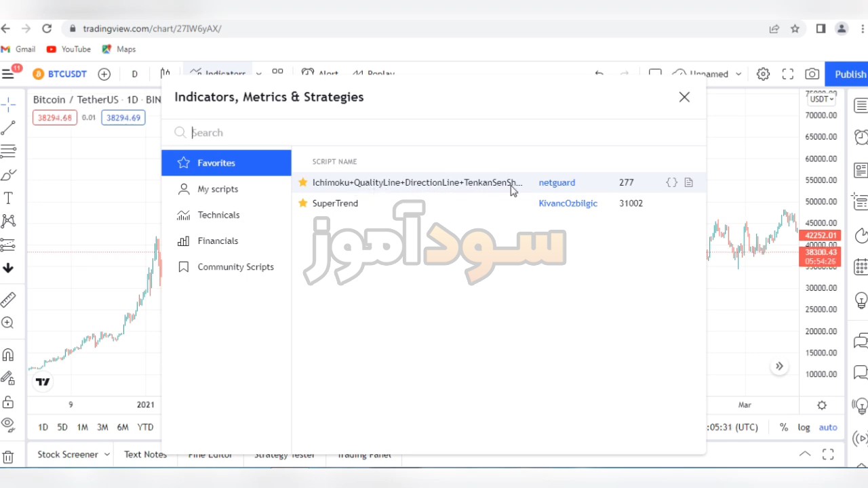Select the brush drawing tool
Viewport: 868px width, 488px height.
click(8, 175)
